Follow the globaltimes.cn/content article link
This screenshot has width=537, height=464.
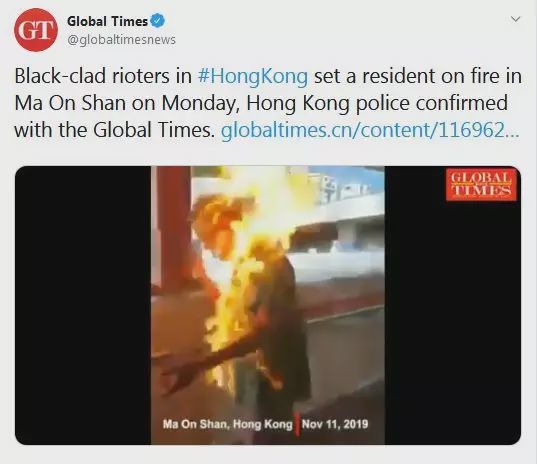[370, 130]
